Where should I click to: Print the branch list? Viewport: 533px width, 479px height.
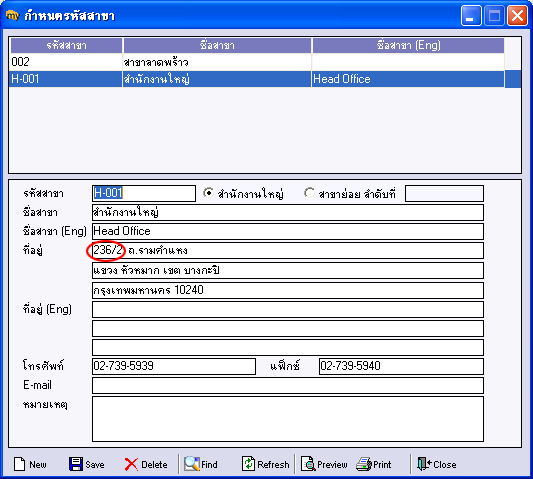click(374, 464)
